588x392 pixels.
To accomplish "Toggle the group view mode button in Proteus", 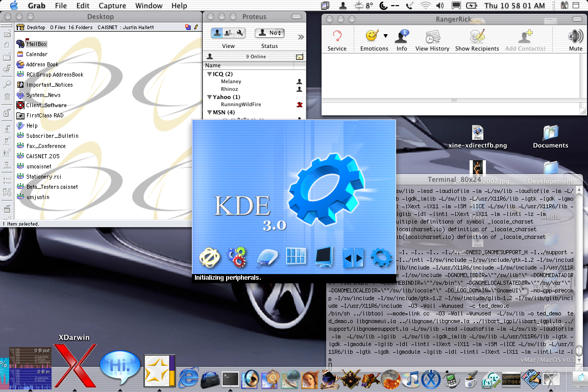I will 228,33.
